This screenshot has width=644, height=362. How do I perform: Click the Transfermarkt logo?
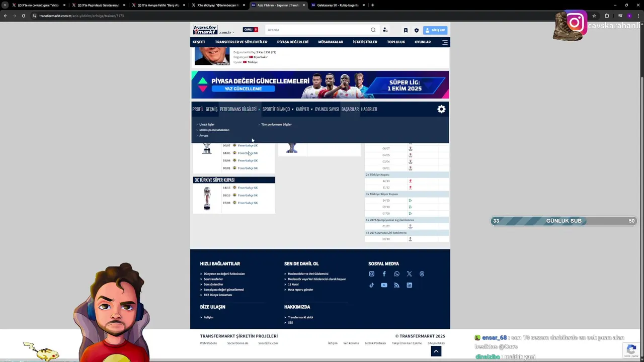205,30
